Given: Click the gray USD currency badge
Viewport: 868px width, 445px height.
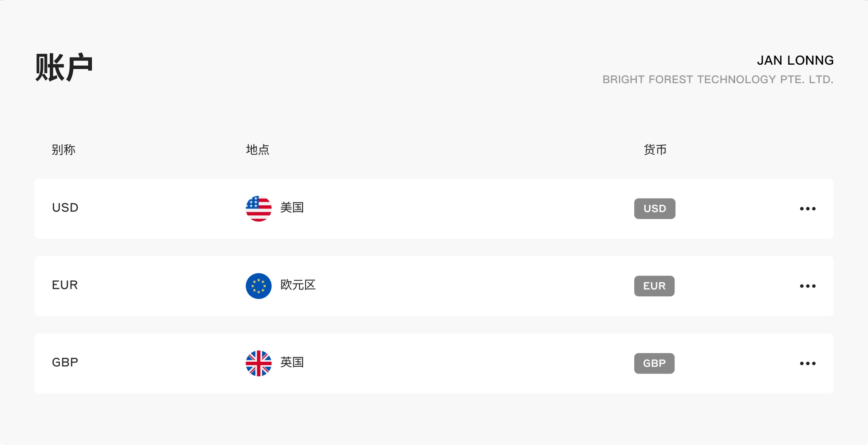Looking at the screenshot, I should click(655, 208).
